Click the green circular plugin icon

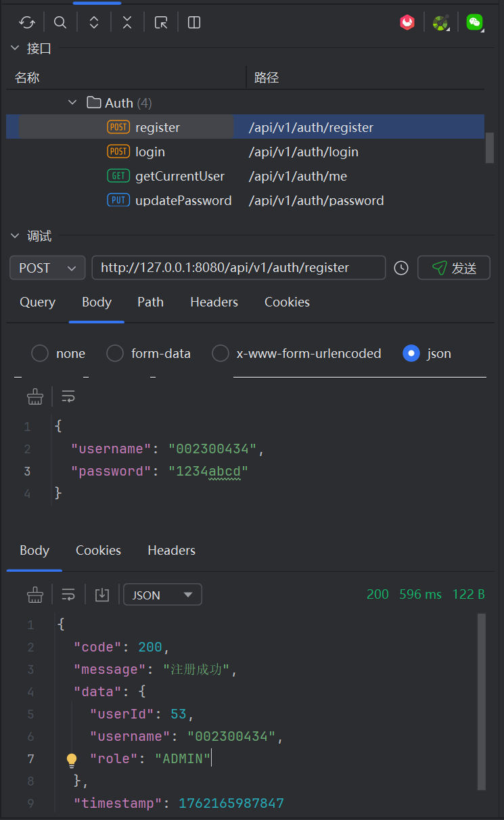click(x=441, y=23)
